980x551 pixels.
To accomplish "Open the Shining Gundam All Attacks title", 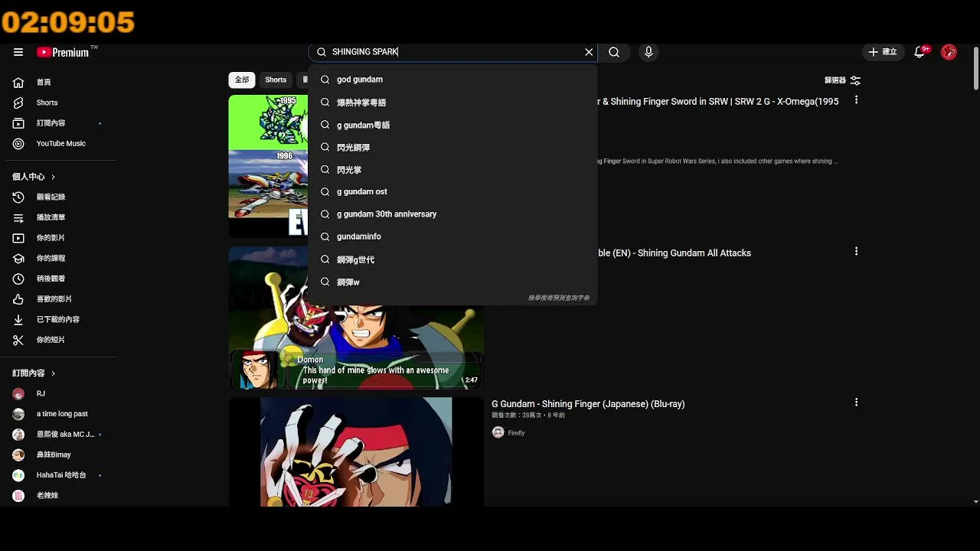I will 675,253.
